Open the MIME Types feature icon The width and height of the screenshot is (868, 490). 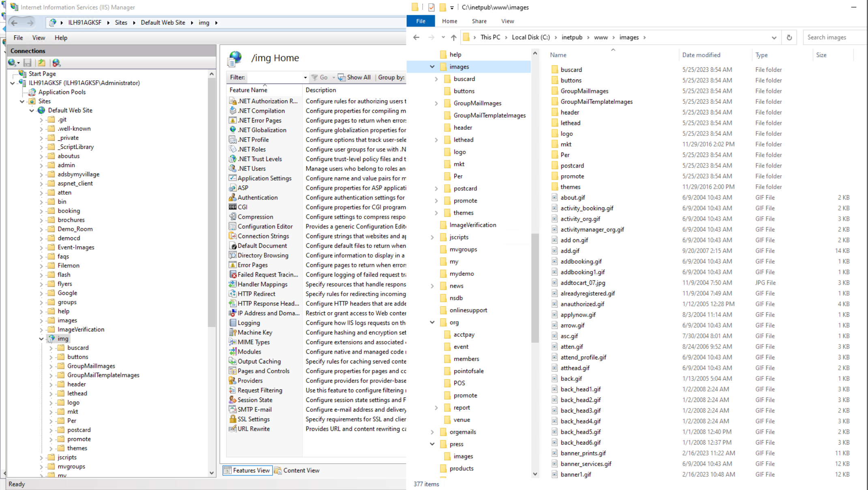pyautogui.click(x=233, y=342)
